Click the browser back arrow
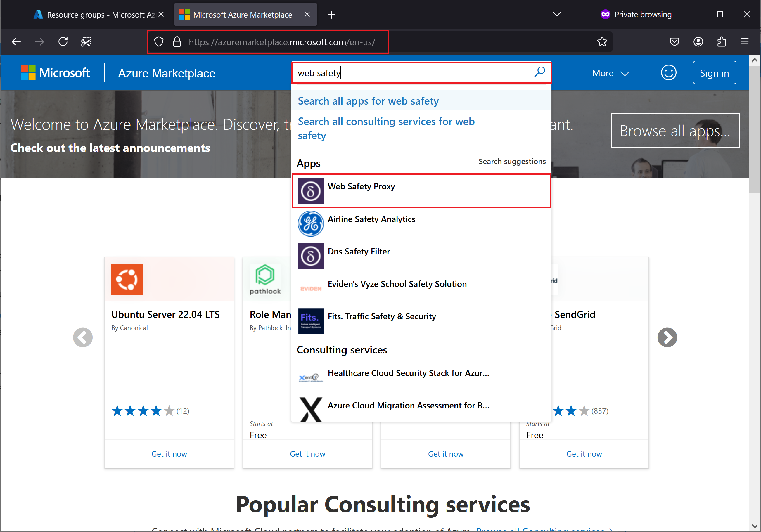 coord(16,42)
